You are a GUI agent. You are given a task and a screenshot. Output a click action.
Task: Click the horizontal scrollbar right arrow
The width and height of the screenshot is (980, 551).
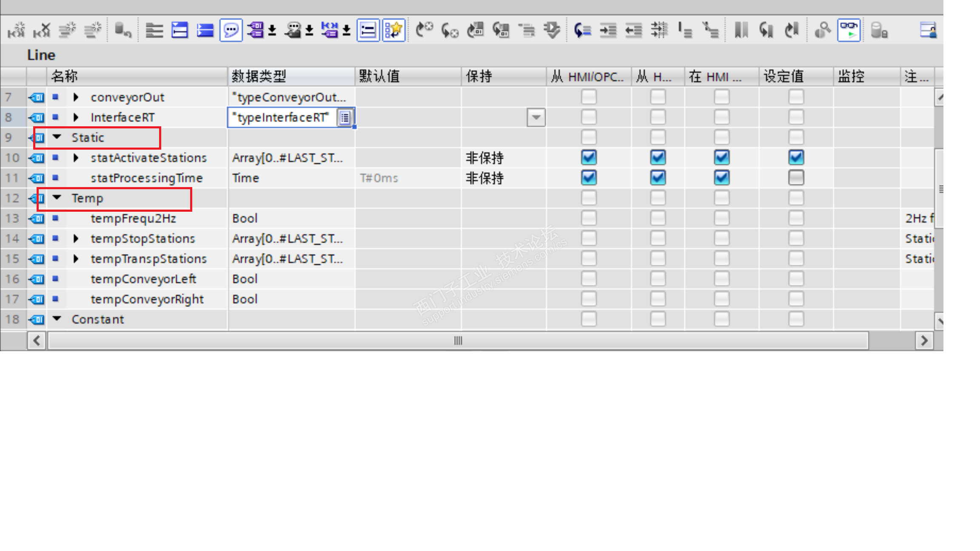924,341
